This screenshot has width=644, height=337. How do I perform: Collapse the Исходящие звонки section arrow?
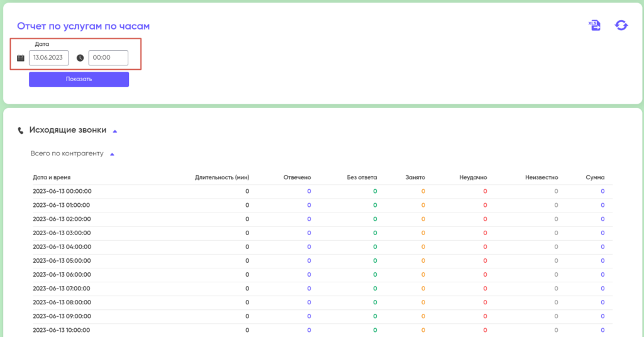click(x=114, y=131)
